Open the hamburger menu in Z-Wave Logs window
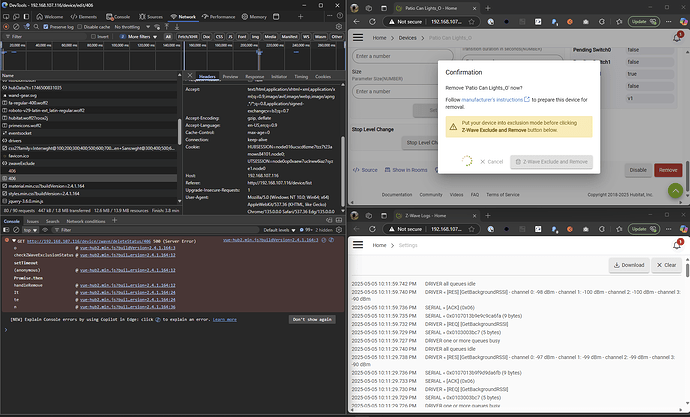 358,245
